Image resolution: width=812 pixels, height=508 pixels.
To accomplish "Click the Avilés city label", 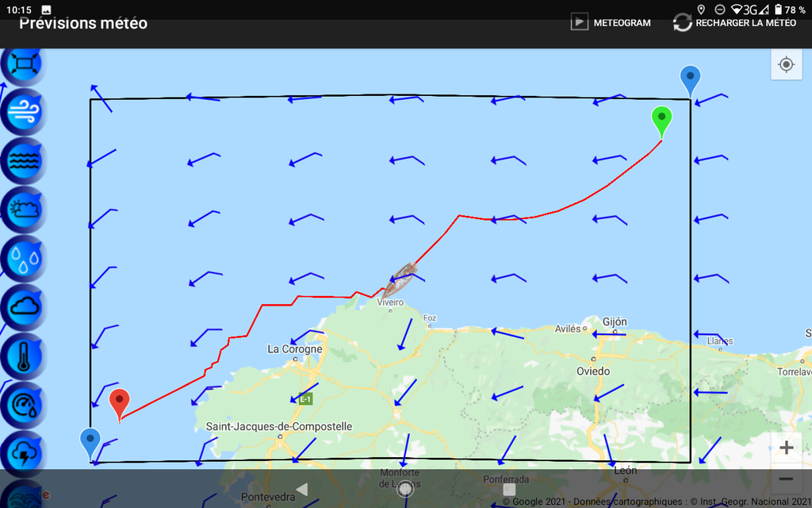I will point(568,329).
